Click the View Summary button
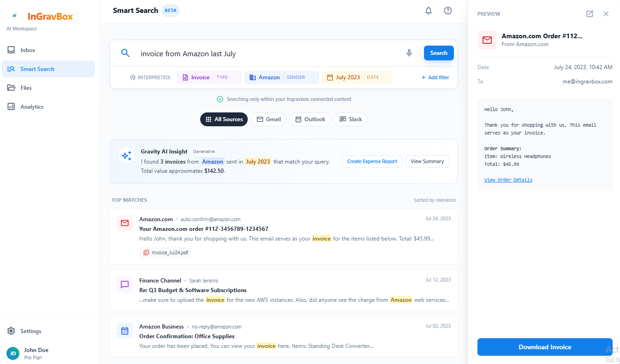The image size is (620, 364). point(427,161)
